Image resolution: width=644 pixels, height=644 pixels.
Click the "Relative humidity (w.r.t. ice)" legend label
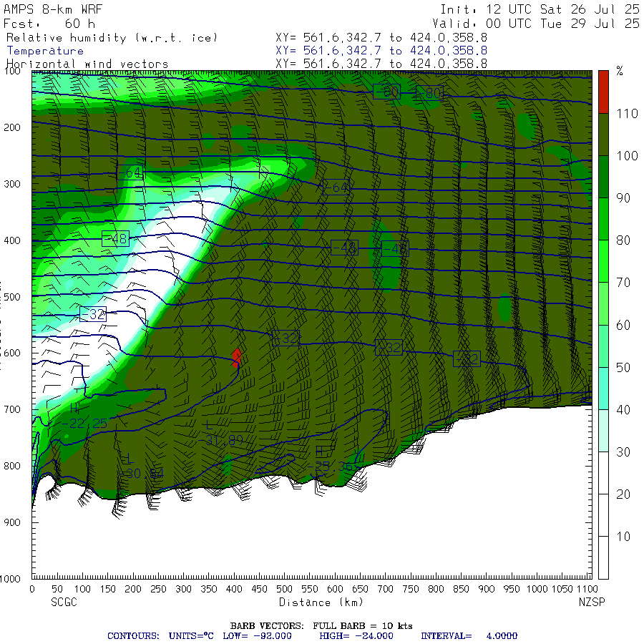coord(112,38)
